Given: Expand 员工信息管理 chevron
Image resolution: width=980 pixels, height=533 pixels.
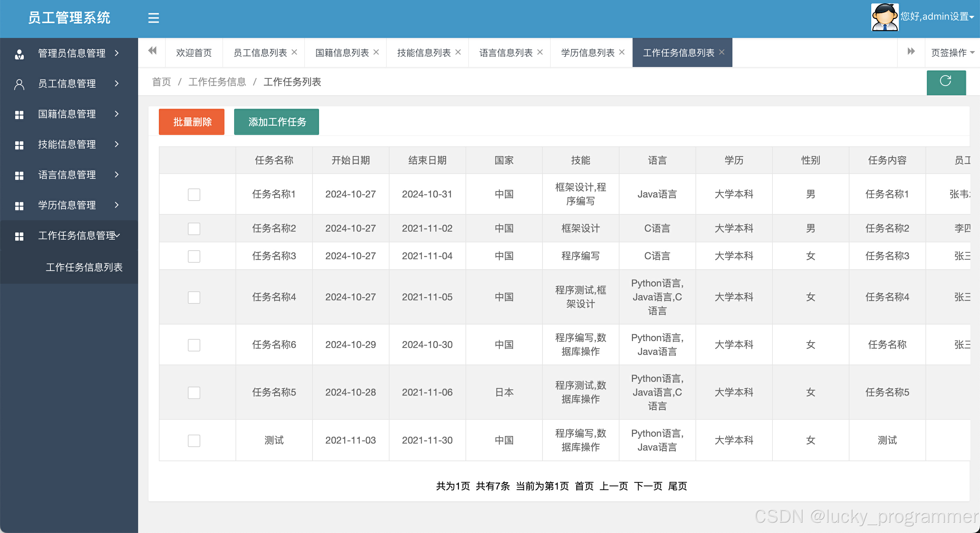Looking at the screenshot, I should (117, 83).
